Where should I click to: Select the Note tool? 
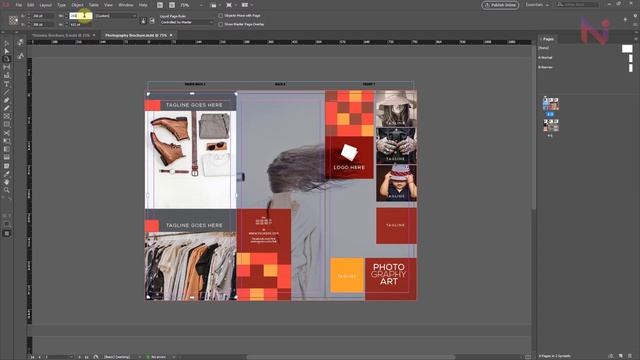coord(7,166)
